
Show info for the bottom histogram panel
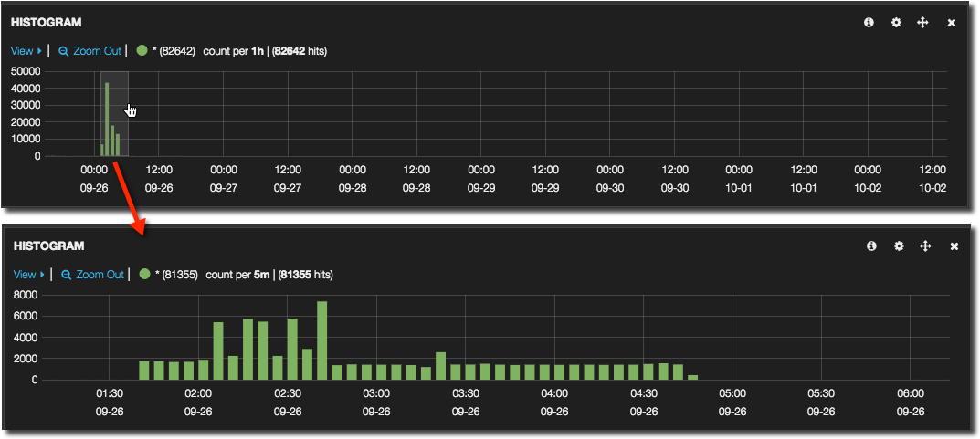point(871,246)
